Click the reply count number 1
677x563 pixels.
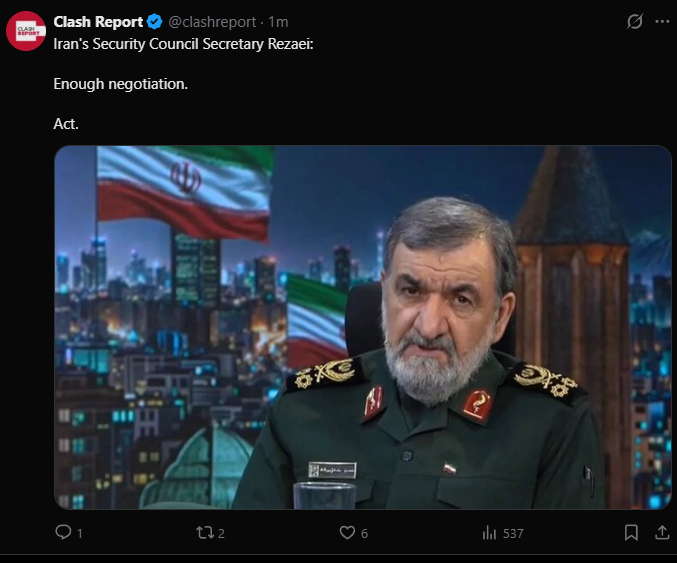[79, 534]
